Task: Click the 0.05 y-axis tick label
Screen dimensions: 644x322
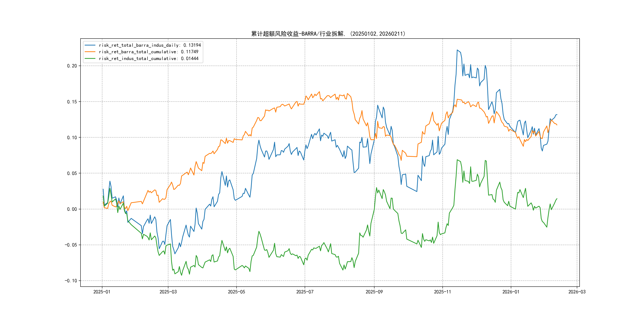Action: [x=72, y=174]
